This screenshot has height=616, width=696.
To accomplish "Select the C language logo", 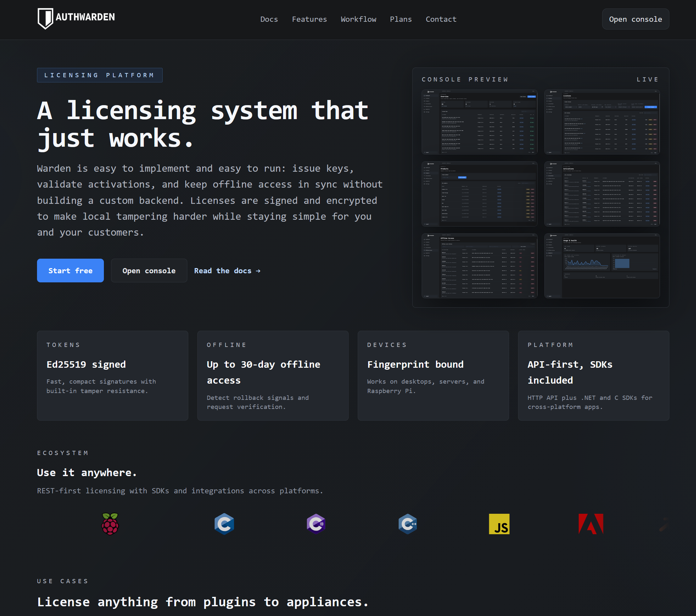I will [x=224, y=524].
